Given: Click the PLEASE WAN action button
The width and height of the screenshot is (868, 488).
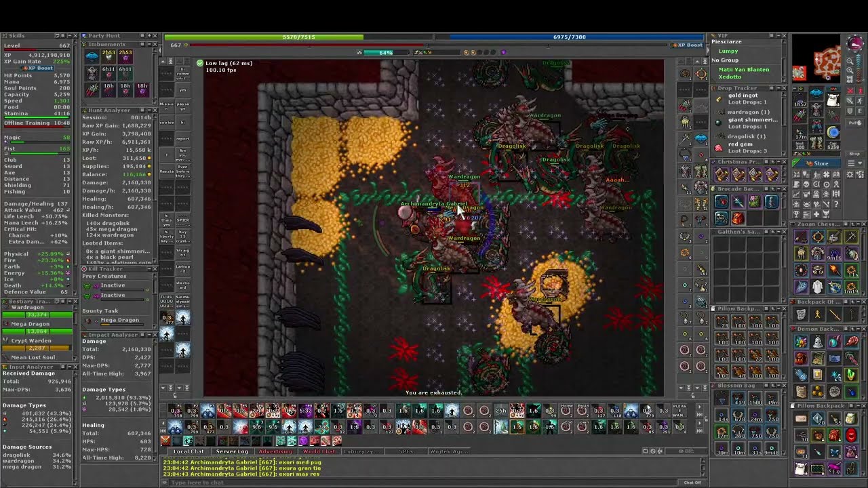Looking at the screenshot, I should [679, 411].
